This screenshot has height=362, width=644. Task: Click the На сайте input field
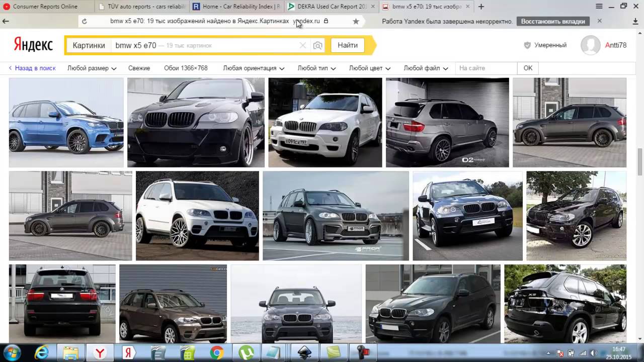[486, 68]
